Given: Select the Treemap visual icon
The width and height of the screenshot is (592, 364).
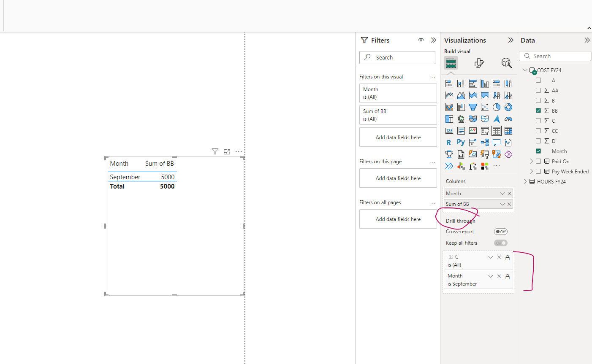Looking at the screenshot, I should (x=449, y=119).
